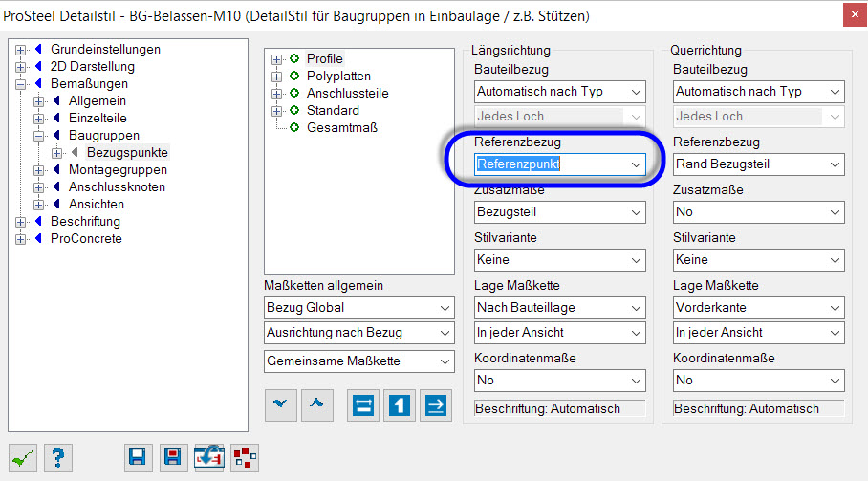Click the blue triangle icon beside ProConcrete

click(x=39, y=238)
